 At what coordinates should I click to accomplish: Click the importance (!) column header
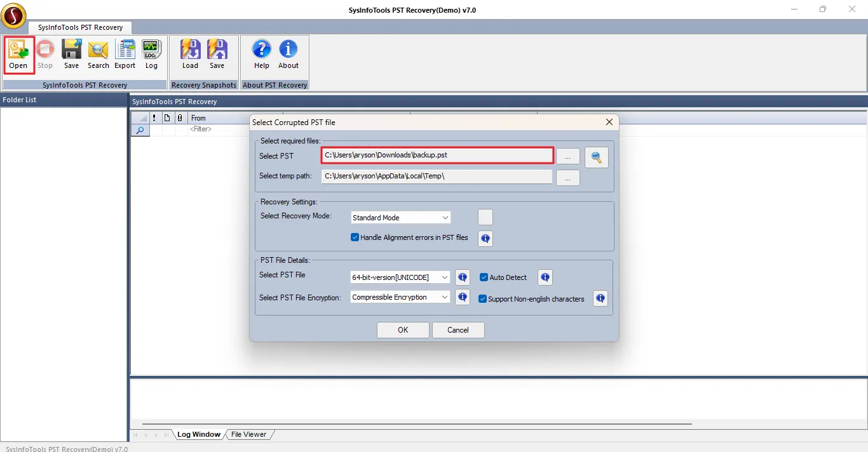[154, 118]
